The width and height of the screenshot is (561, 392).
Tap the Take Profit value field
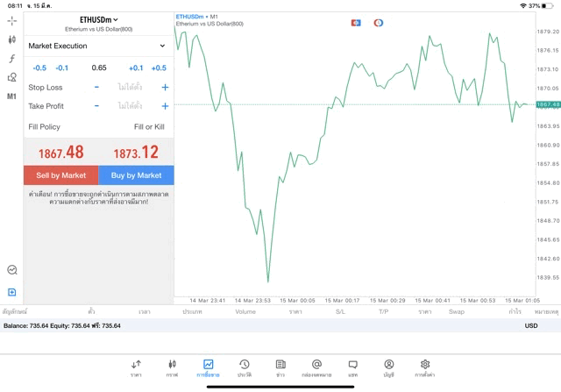(130, 106)
